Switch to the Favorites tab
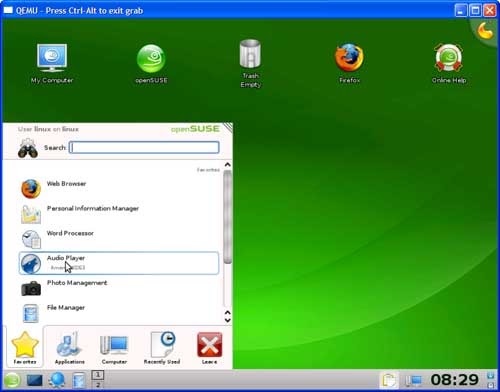Viewport: 500px width, 392px height. (25, 348)
